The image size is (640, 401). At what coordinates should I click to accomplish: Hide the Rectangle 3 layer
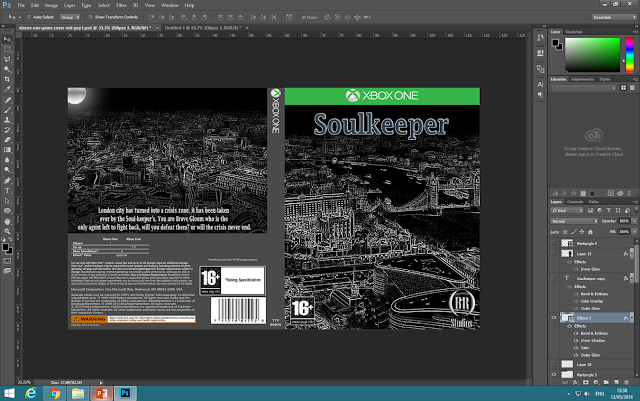[x=554, y=374]
